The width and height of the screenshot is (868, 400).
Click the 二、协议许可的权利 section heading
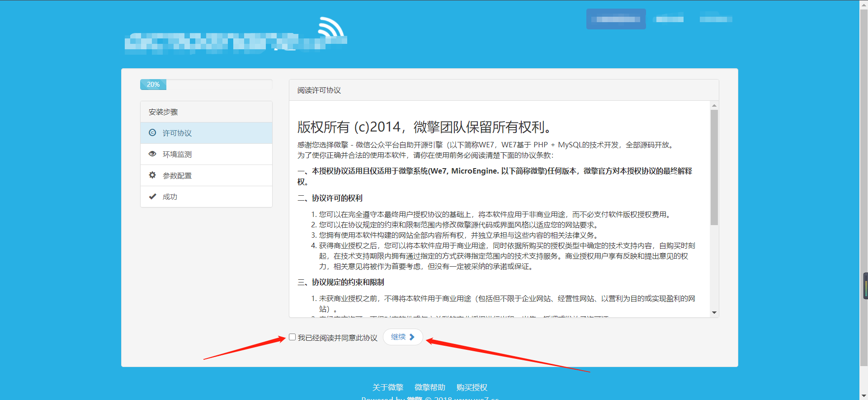(x=330, y=198)
